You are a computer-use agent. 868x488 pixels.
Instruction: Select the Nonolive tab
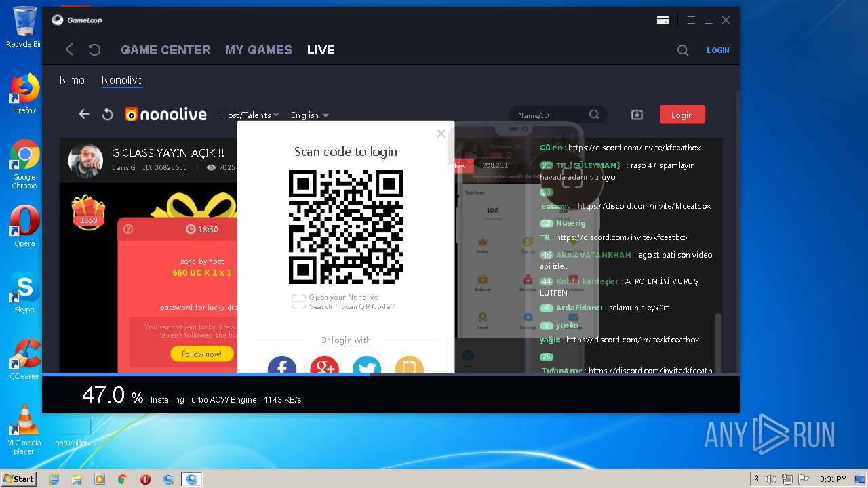click(122, 80)
